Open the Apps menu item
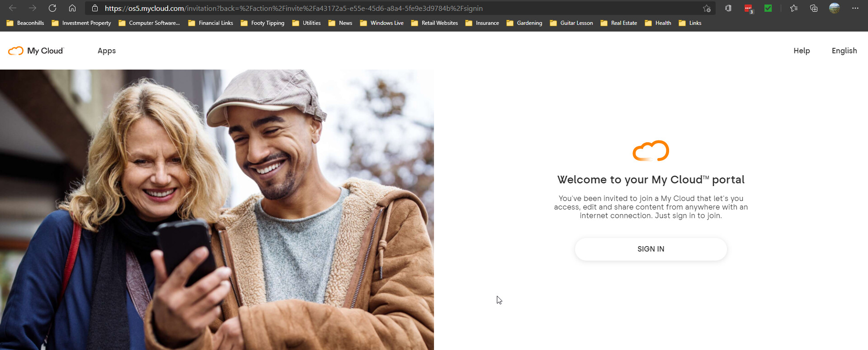Screen dimensions: 868x350 tap(107, 51)
